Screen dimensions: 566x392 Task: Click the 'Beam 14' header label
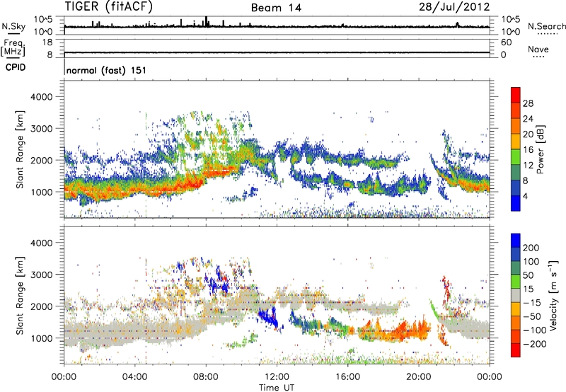276,8
